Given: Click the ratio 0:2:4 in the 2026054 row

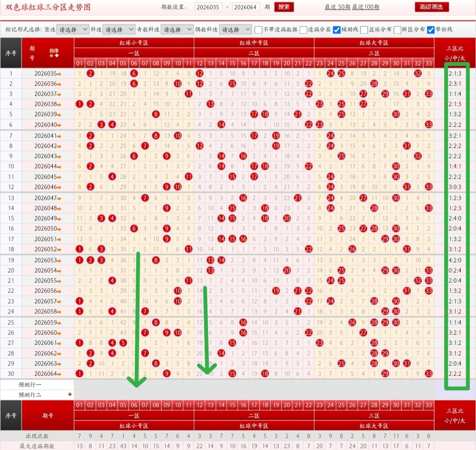Looking at the screenshot, I should [x=455, y=270].
